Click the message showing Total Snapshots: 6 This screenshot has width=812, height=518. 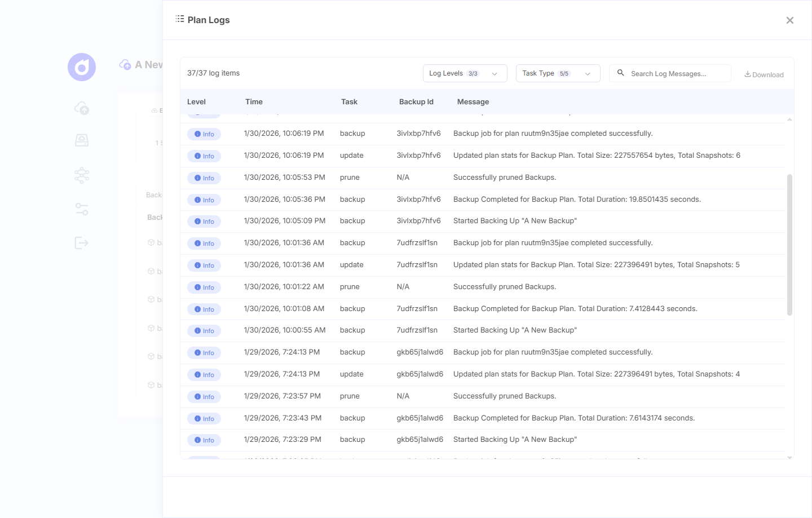(x=597, y=156)
